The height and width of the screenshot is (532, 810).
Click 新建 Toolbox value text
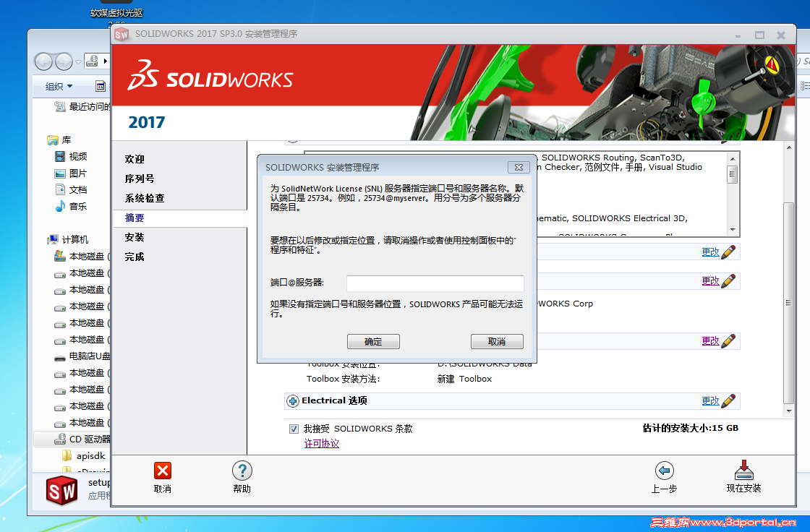pos(464,379)
